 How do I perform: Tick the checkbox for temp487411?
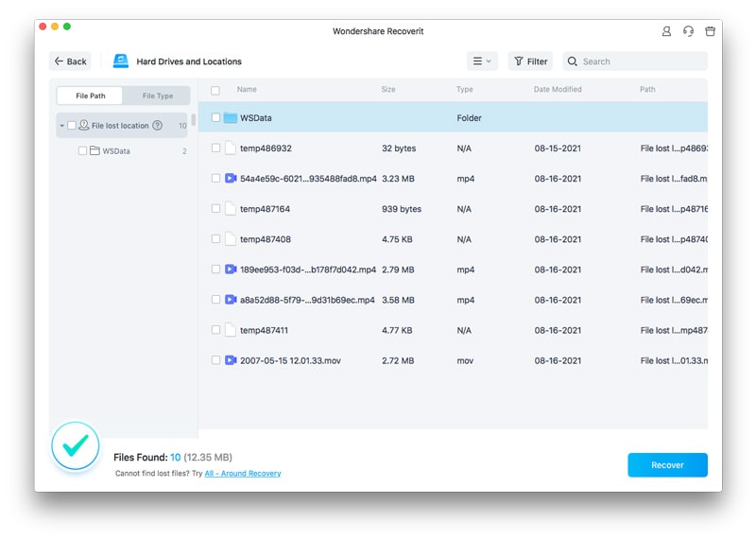215,330
